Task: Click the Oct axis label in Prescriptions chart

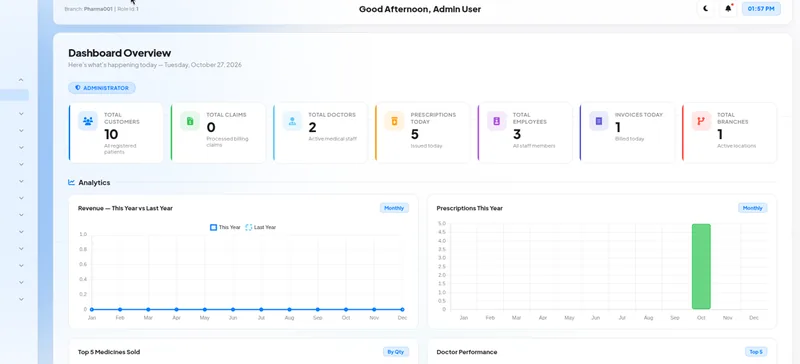Action: (701, 318)
